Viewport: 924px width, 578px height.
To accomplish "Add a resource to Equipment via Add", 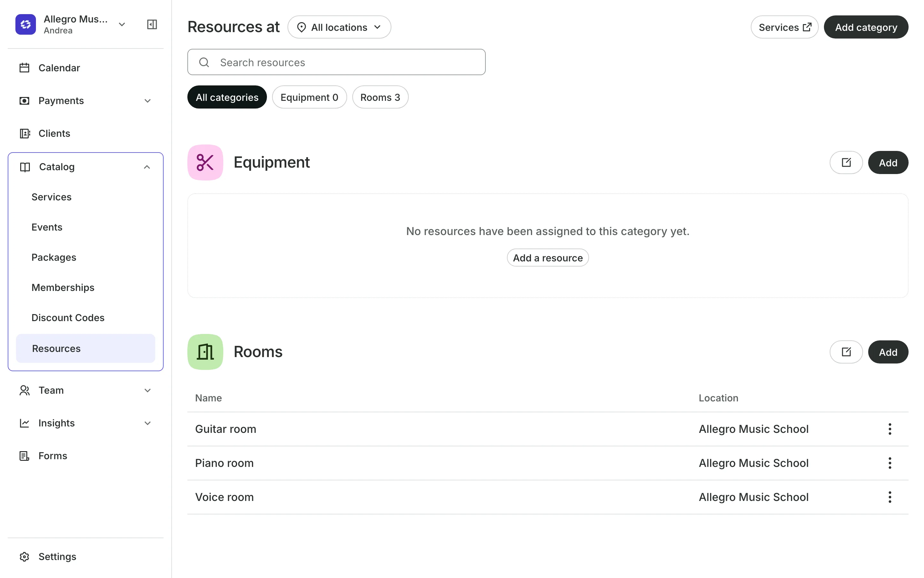I will [x=888, y=162].
